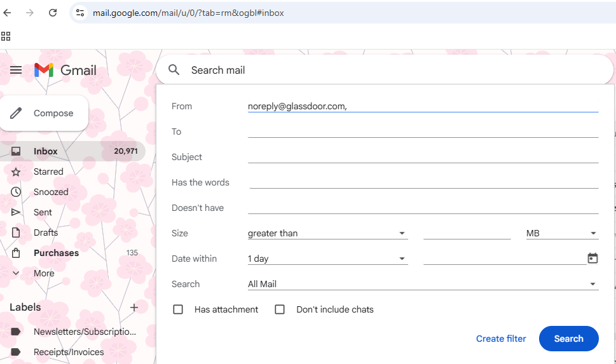Go to the Purchases category
The width and height of the screenshot is (616, 364).
pyautogui.click(x=56, y=253)
